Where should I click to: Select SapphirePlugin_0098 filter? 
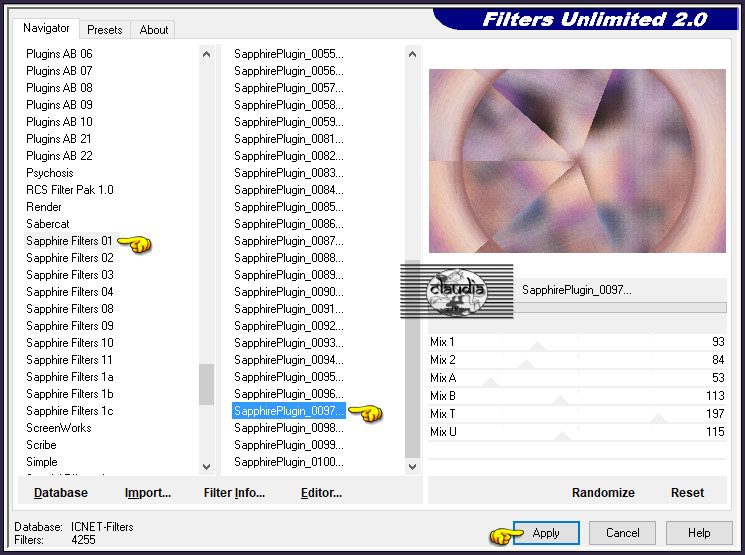pyautogui.click(x=289, y=428)
